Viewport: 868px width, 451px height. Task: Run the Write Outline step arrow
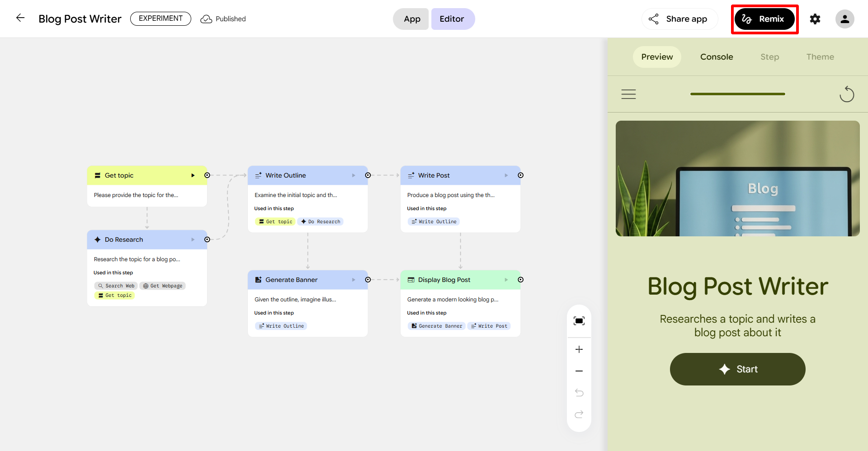click(354, 175)
